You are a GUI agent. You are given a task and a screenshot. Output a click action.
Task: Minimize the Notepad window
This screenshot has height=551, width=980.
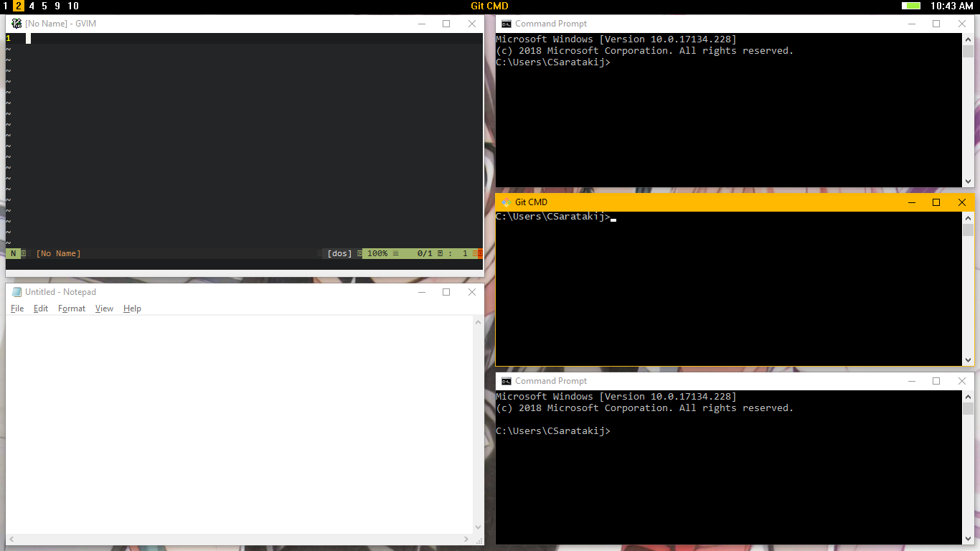click(x=420, y=292)
